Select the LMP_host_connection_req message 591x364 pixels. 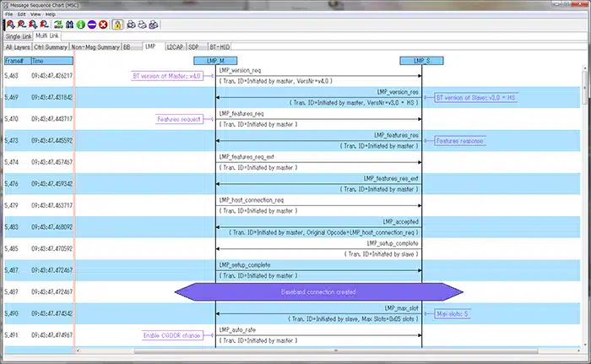point(252,201)
